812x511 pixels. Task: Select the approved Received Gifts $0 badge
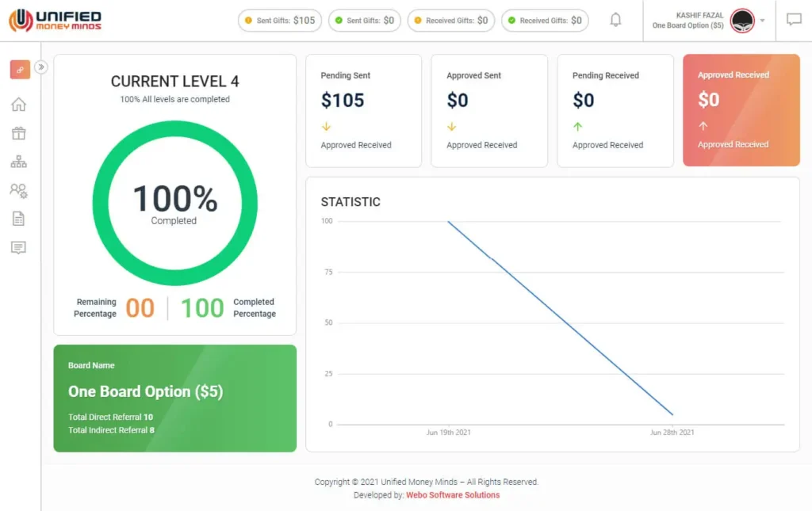pos(545,21)
